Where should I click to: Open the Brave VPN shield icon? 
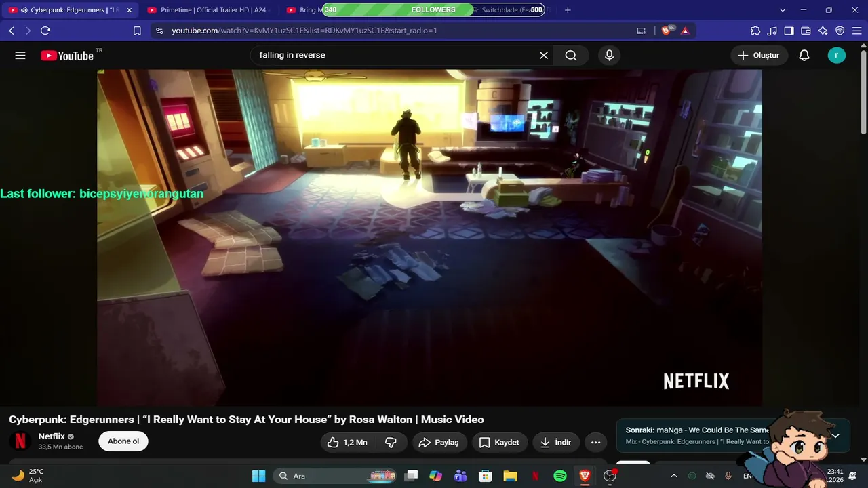(x=840, y=30)
